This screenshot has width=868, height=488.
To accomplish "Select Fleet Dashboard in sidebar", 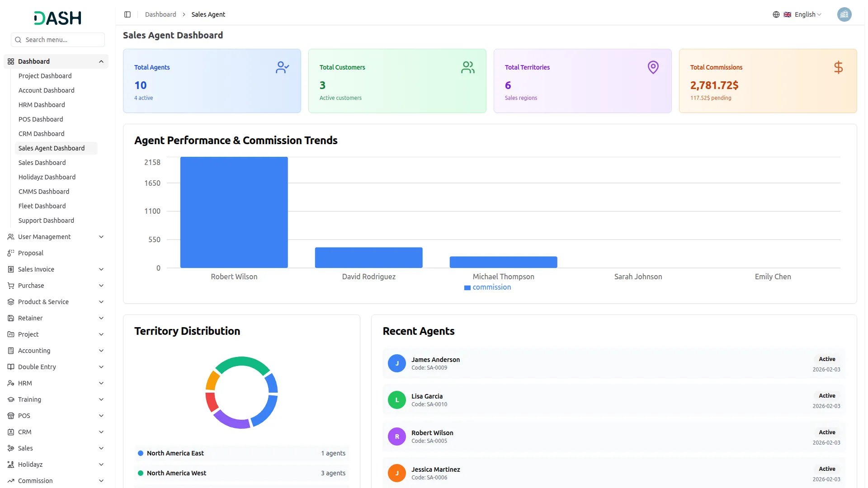I will [x=42, y=206].
